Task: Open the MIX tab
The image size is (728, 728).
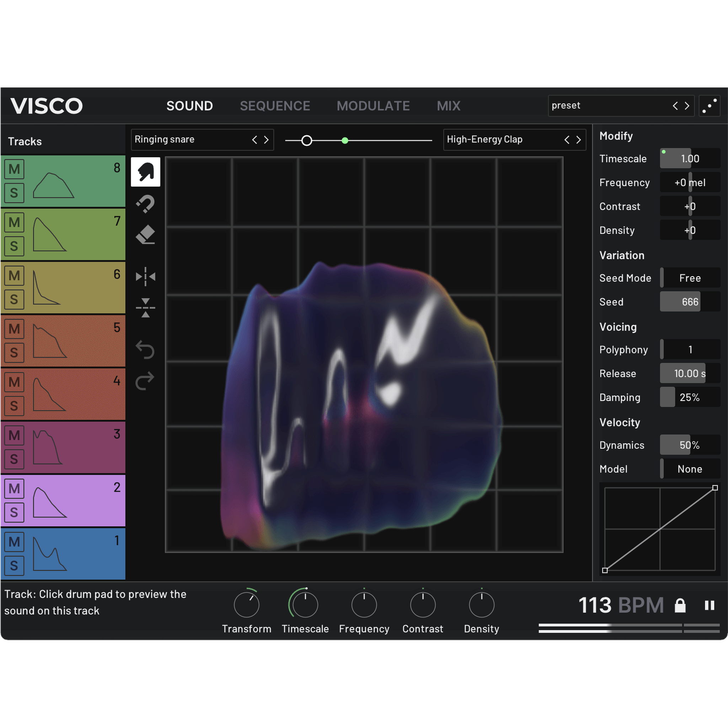Action: tap(448, 106)
